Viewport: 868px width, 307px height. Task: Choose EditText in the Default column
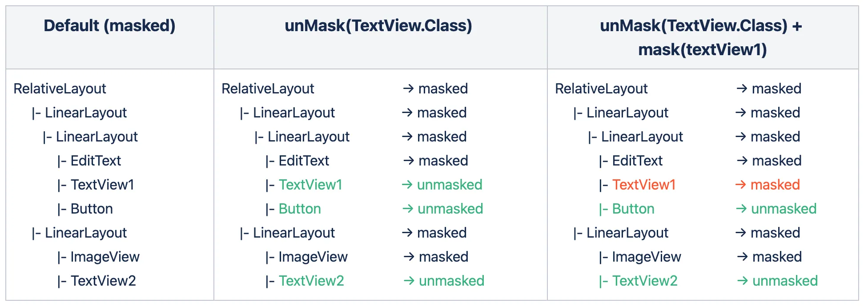pyautogui.click(x=96, y=161)
